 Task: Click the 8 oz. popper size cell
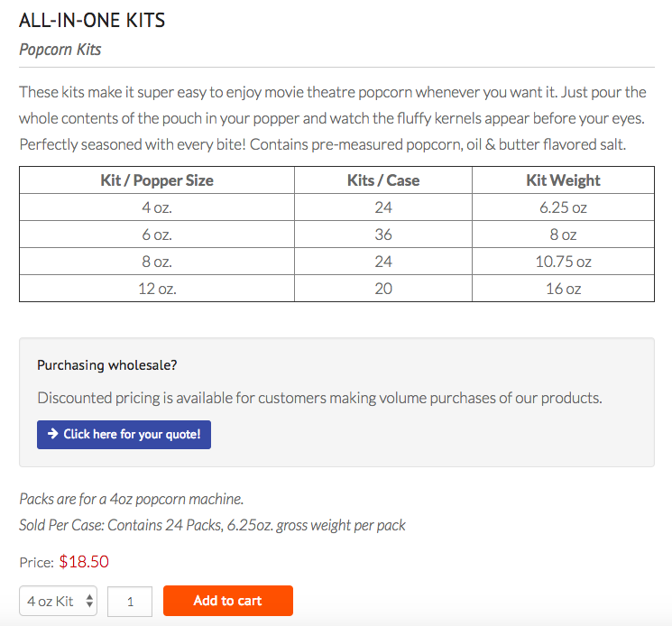[157, 262]
